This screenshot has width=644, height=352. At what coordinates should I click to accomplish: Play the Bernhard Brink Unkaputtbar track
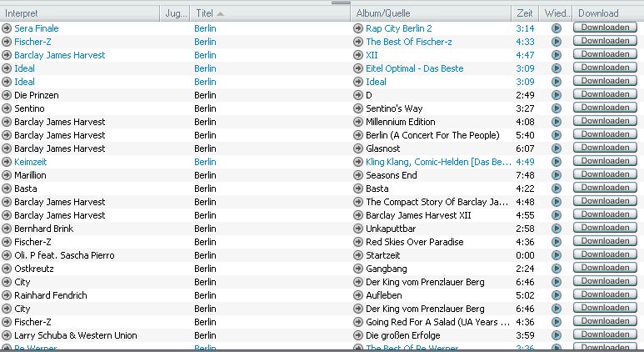point(557,229)
